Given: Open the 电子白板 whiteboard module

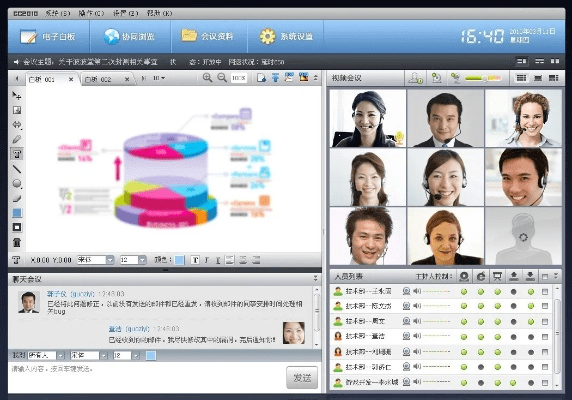Looking at the screenshot, I should pyautogui.click(x=48, y=36).
